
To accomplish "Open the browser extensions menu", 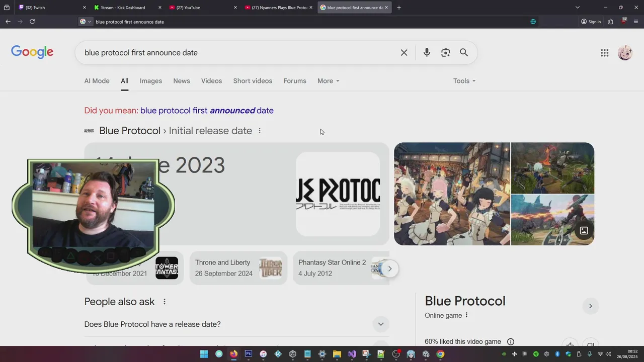I will 610,22.
